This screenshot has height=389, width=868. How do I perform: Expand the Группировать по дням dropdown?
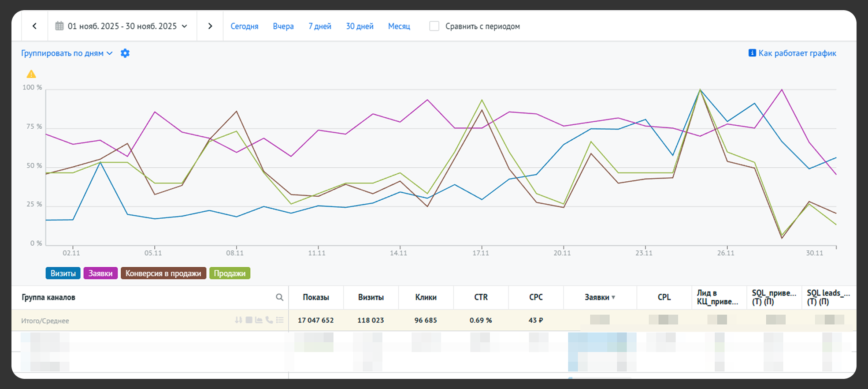tap(67, 53)
